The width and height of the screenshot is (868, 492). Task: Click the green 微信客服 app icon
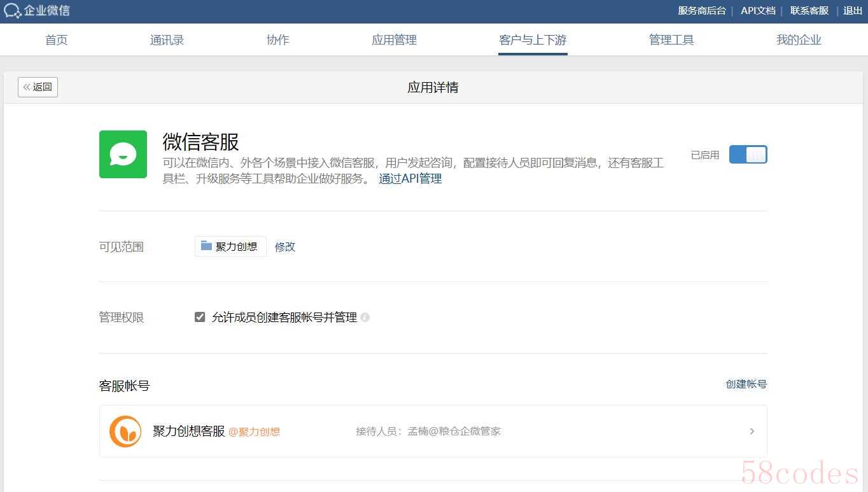pyautogui.click(x=123, y=154)
